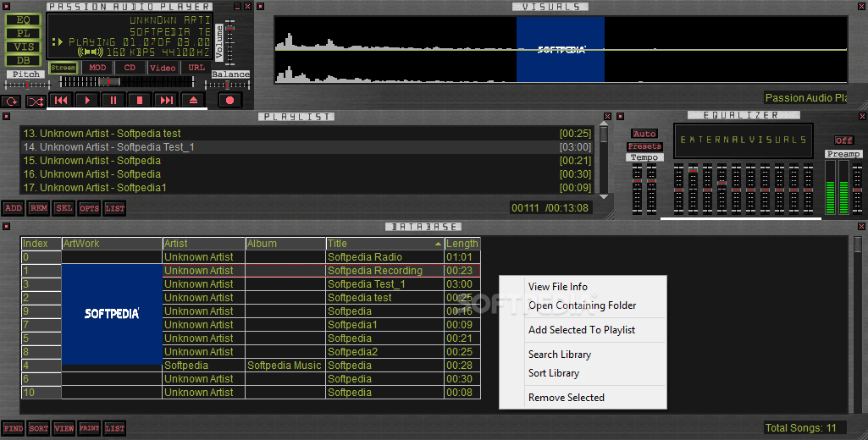Image resolution: width=868 pixels, height=440 pixels.
Task: Click the Pitch slider handle
Action: (x=27, y=85)
